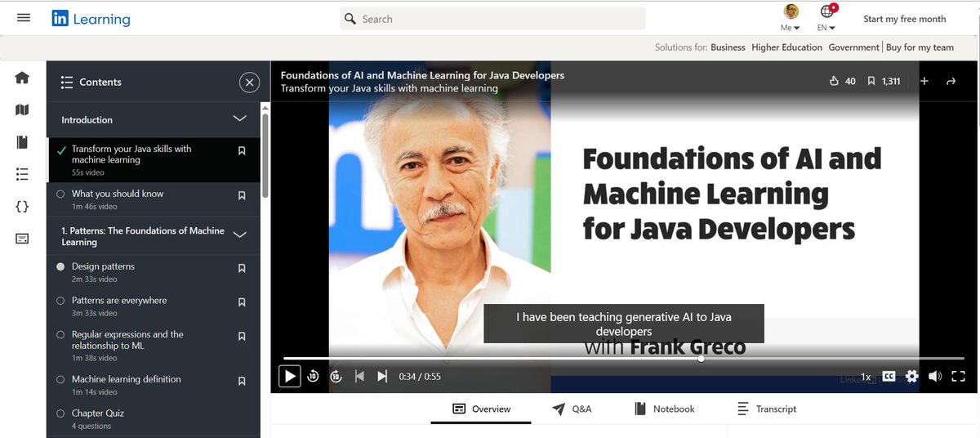Collapse the 'Patterns: The Foundations' section
Screen dimensions: 980x438
(x=239, y=235)
